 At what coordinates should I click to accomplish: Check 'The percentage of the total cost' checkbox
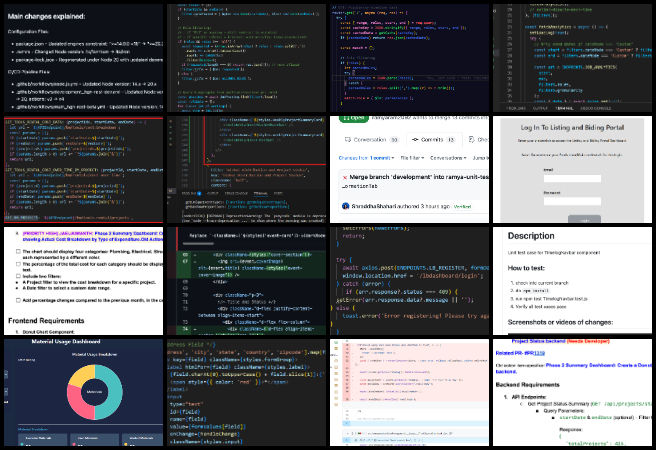(18, 264)
